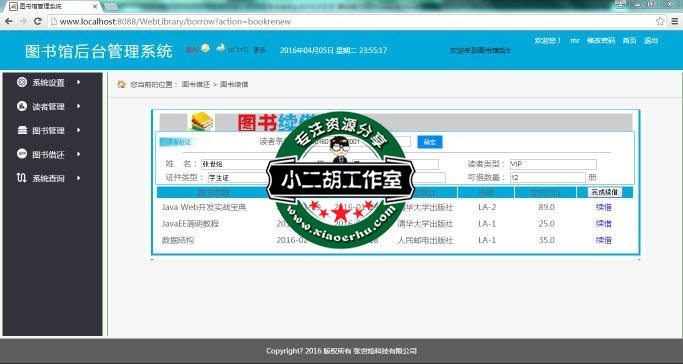The image size is (683, 364).
Task: Click 续借 link for Java Web开发实战宝典
Action: tap(604, 207)
